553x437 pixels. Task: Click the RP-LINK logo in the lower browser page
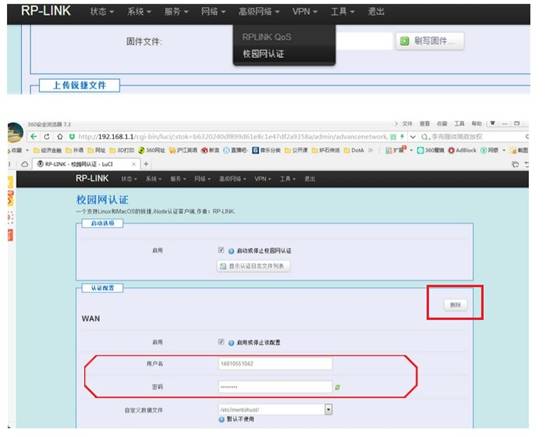click(x=92, y=178)
